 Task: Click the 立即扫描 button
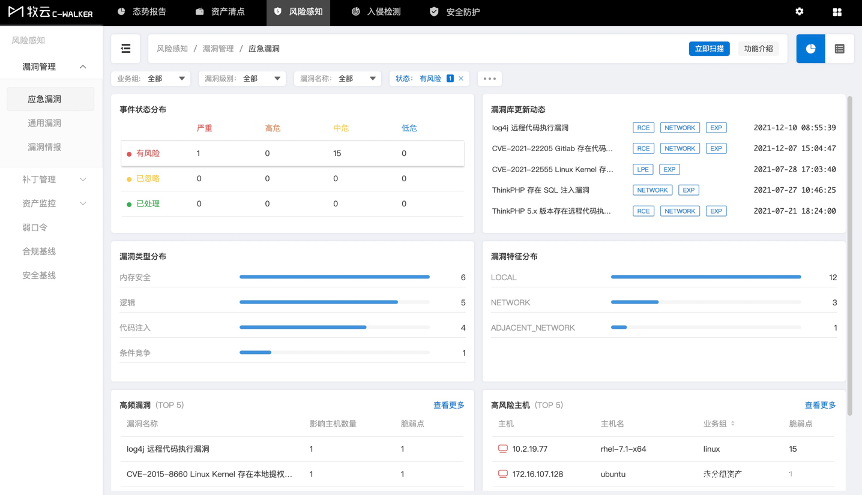[x=709, y=48]
